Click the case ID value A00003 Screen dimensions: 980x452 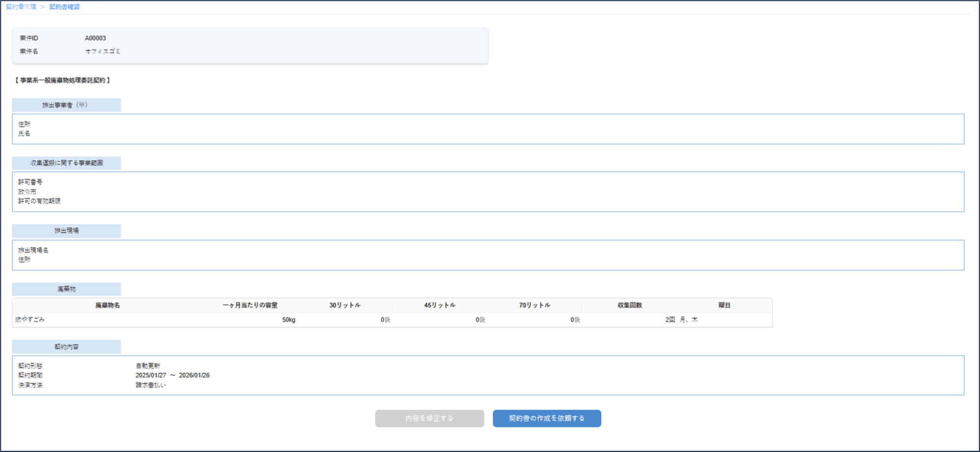click(95, 38)
